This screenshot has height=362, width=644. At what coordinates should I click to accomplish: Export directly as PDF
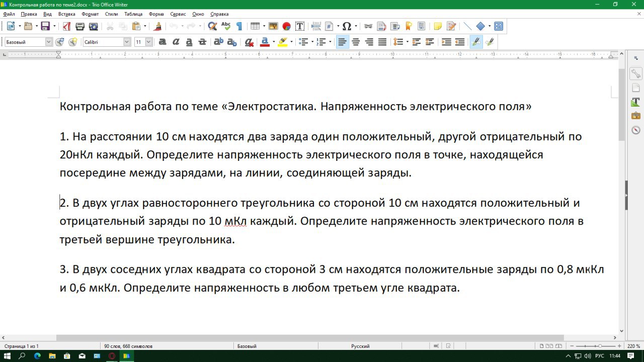coord(66,26)
